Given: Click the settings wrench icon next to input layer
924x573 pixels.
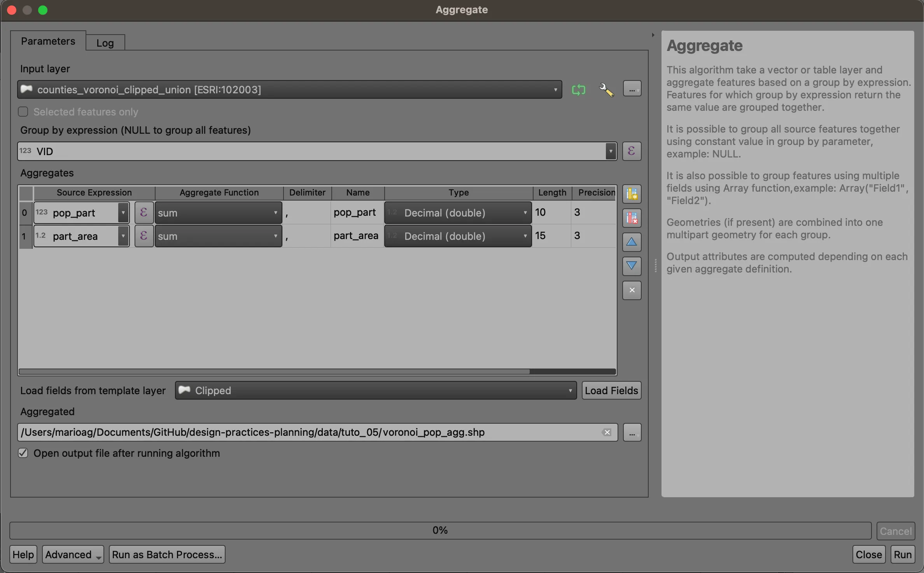Looking at the screenshot, I should (x=605, y=89).
